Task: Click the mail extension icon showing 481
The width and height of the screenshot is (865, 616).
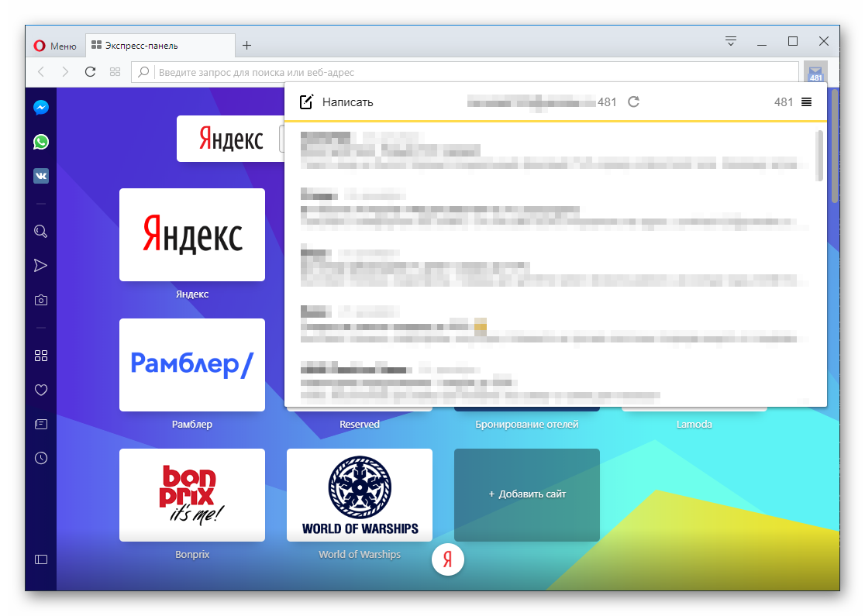Action: 815,72
